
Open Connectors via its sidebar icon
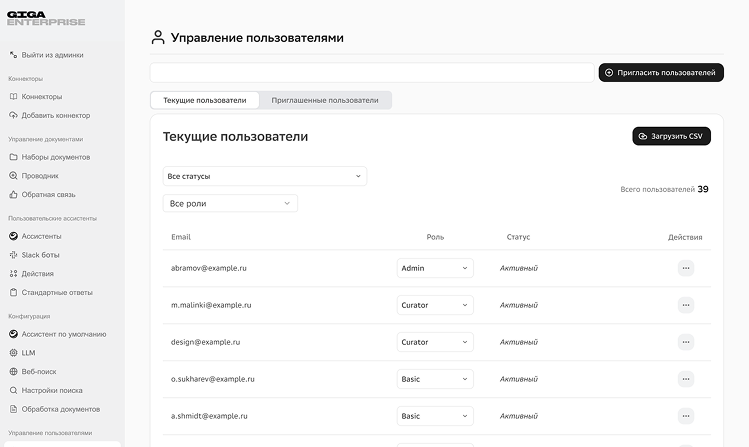[x=13, y=97]
